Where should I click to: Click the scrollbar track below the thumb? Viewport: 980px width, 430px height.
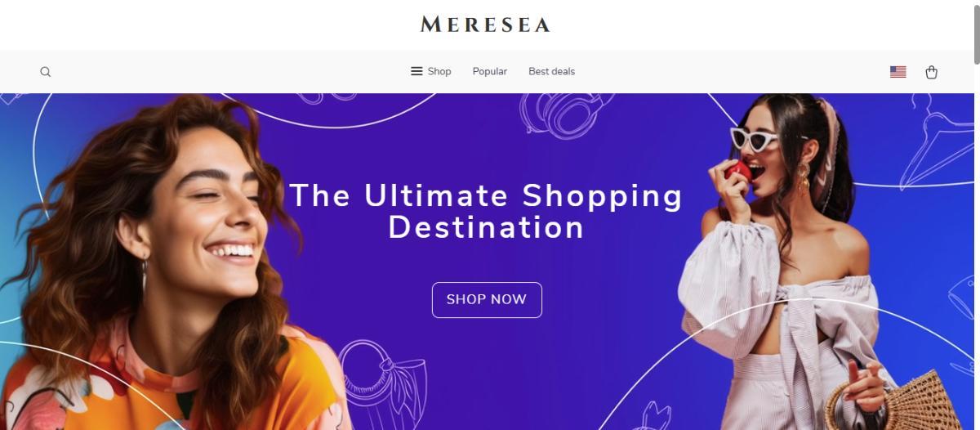pos(975,245)
